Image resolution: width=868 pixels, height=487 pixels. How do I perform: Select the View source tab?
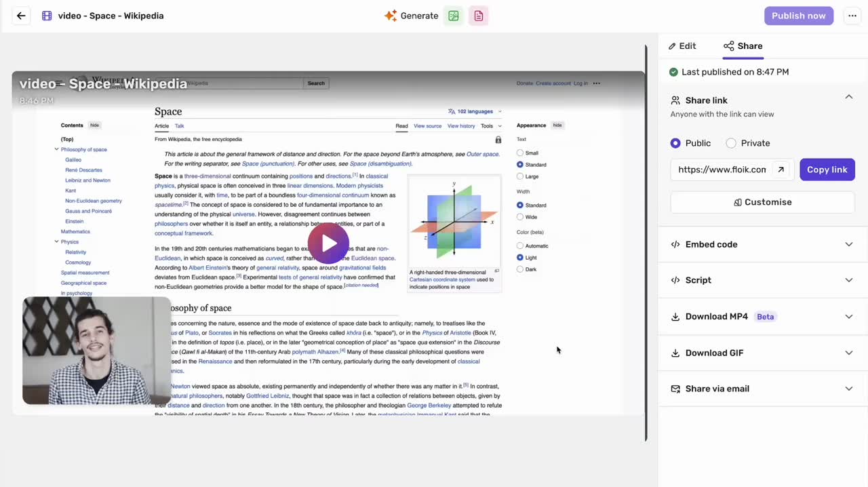coord(427,126)
